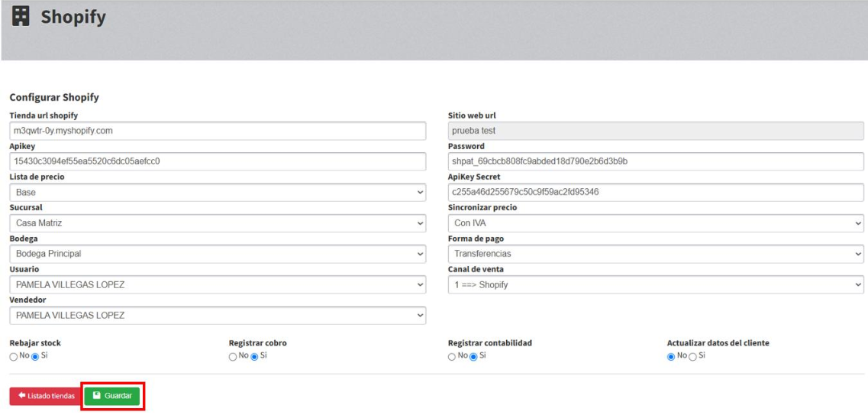The height and width of the screenshot is (415, 868).
Task: Click the back arrow icon on Listado tiendas
Action: 21,396
